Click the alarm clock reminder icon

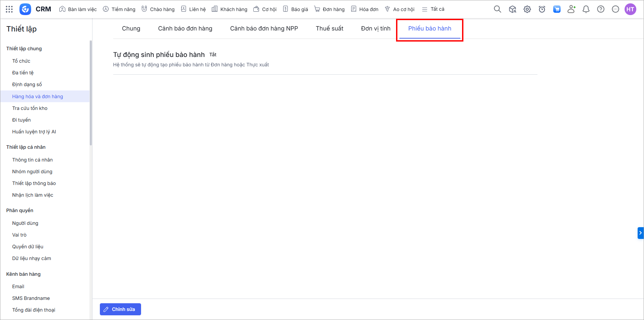point(542,9)
